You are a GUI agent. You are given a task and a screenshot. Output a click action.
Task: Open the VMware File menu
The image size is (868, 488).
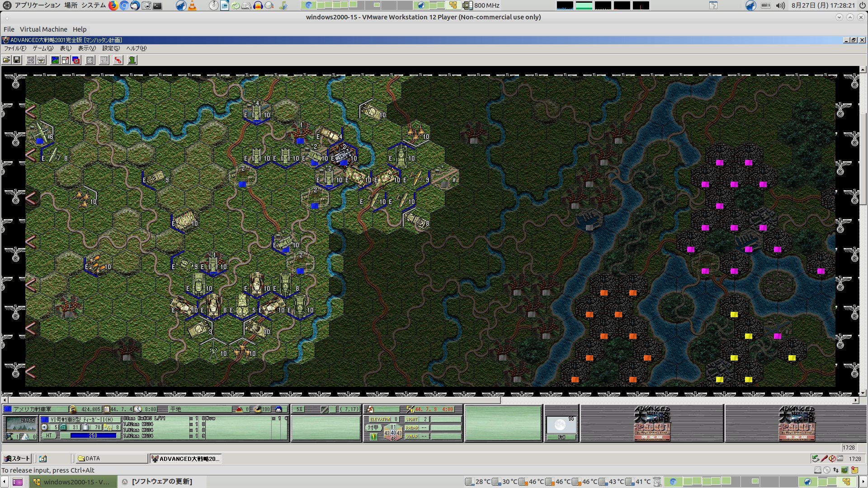coord(9,29)
